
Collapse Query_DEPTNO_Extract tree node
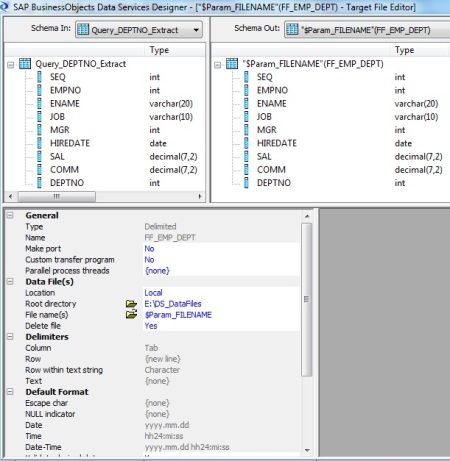[11, 65]
